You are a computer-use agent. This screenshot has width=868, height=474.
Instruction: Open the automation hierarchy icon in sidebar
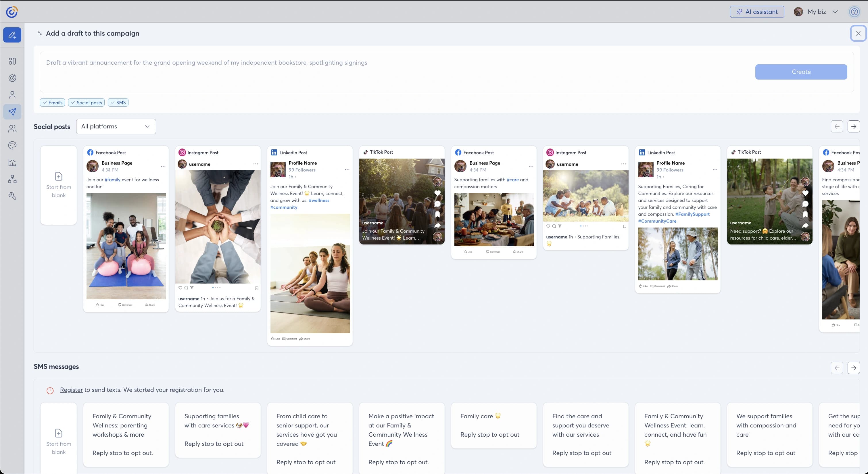pyautogui.click(x=12, y=179)
